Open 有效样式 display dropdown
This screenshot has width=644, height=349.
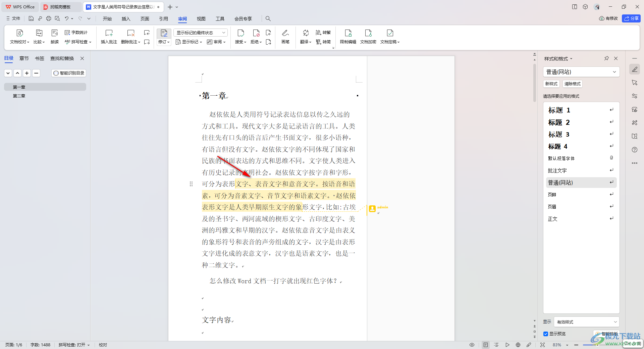point(586,322)
